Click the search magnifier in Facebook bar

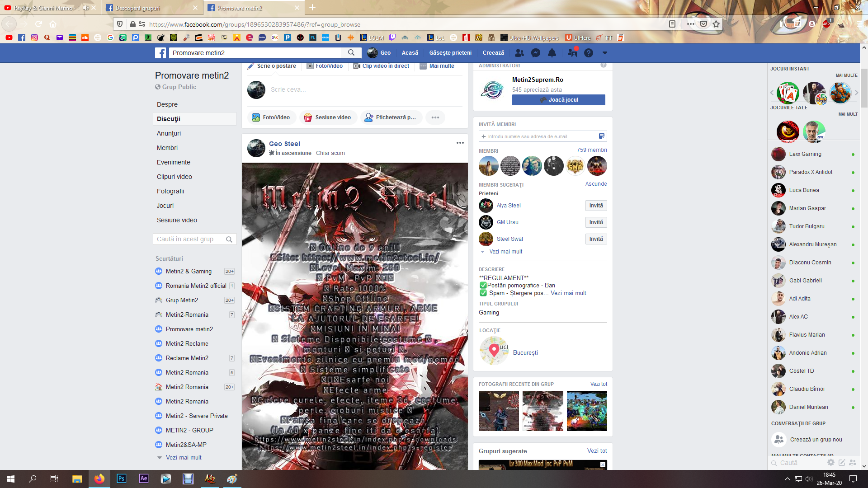351,53
